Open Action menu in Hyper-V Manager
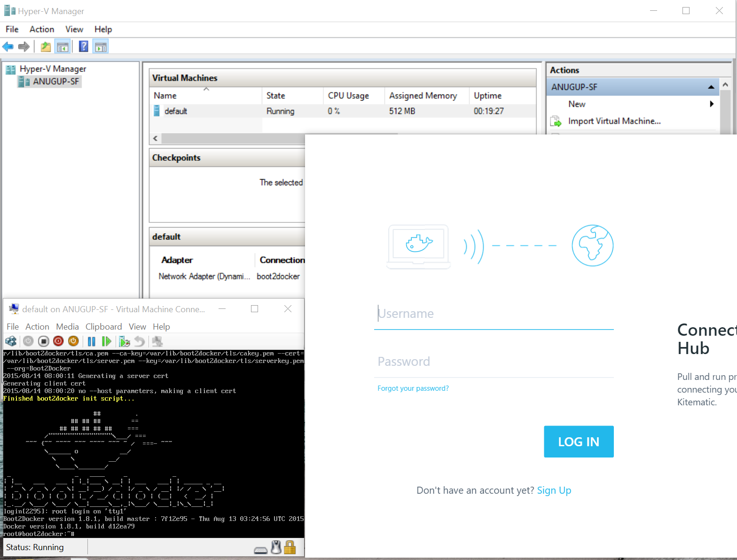The image size is (737, 560). pos(42,29)
